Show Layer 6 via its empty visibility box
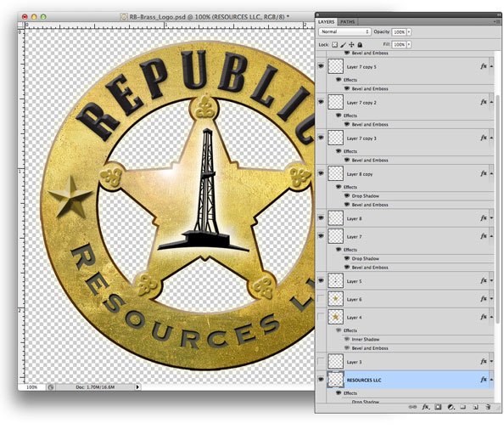The height and width of the screenshot is (440, 504). coord(321,299)
